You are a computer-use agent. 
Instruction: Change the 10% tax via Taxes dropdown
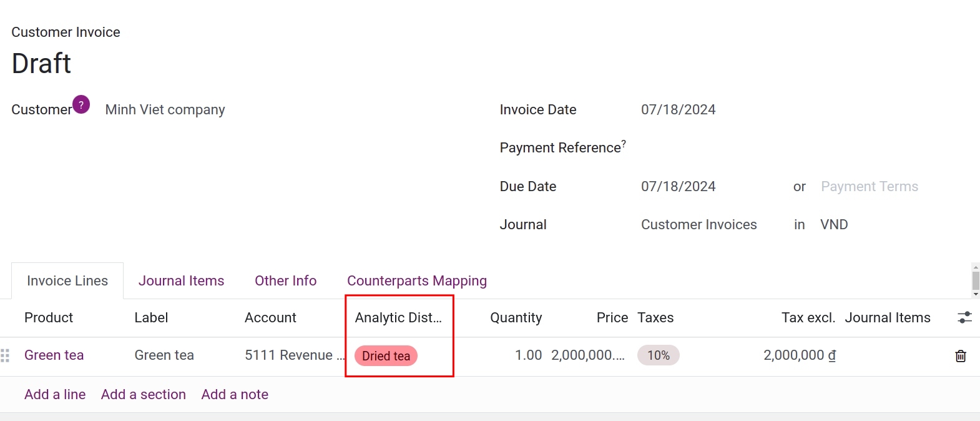tap(657, 355)
